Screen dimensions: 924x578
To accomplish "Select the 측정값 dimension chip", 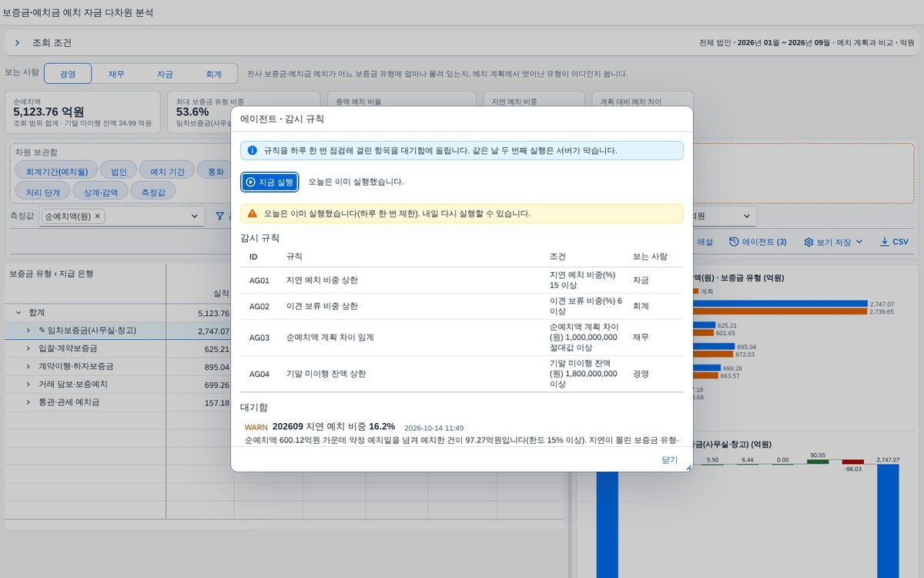I will (x=153, y=191).
